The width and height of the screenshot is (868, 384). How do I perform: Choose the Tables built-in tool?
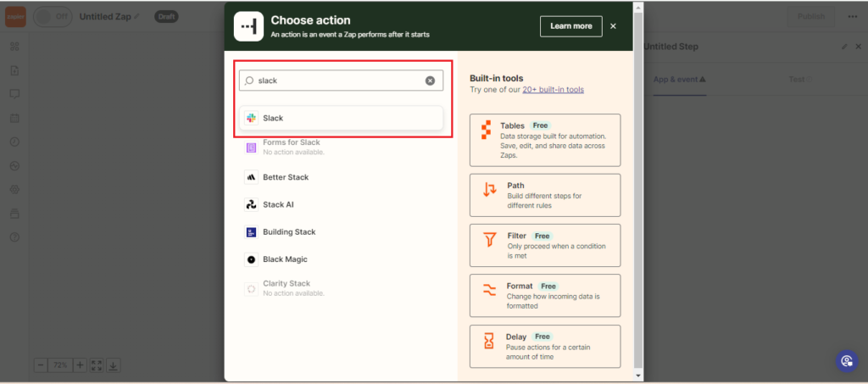coord(545,140)
